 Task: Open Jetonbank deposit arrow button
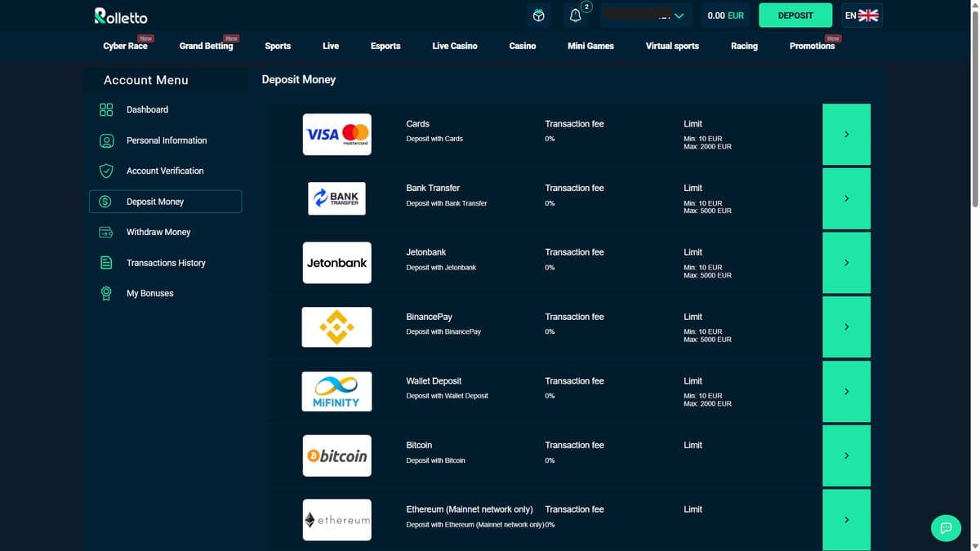coord(846,263)
